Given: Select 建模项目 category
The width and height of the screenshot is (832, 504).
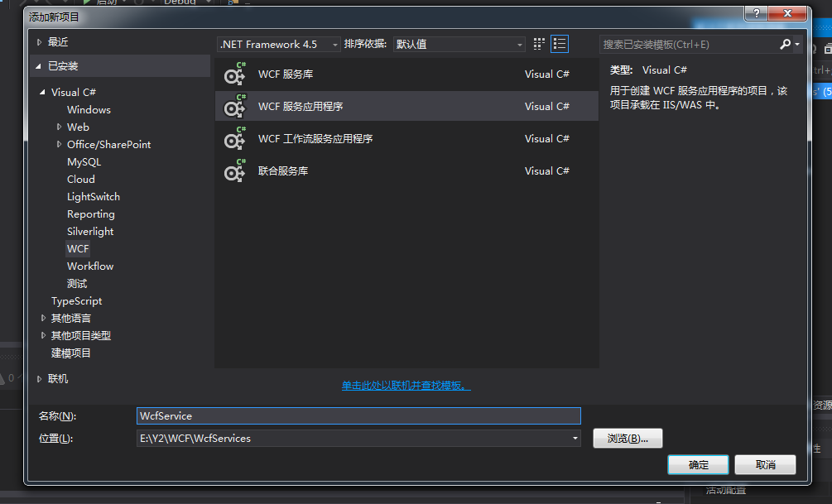Looking at the screenshot, I should point(70,353).
